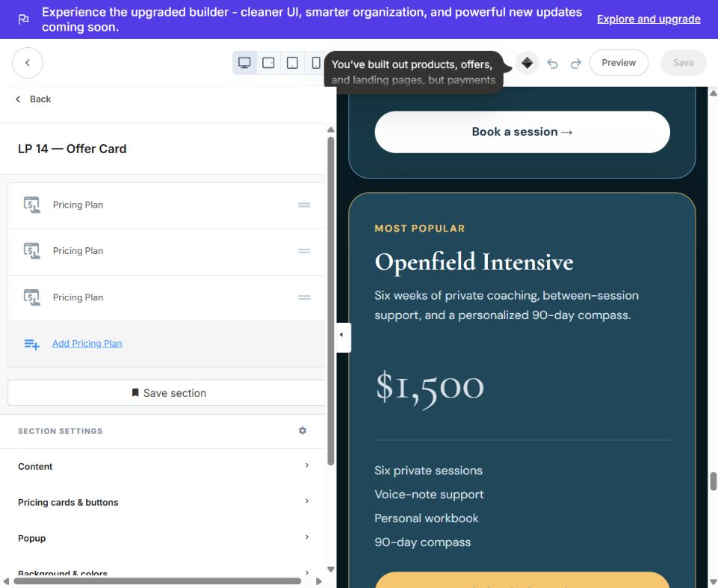Click the $1,500 price text
The height and width of the screenshot is (588, 718).
(x=430, y=389)
